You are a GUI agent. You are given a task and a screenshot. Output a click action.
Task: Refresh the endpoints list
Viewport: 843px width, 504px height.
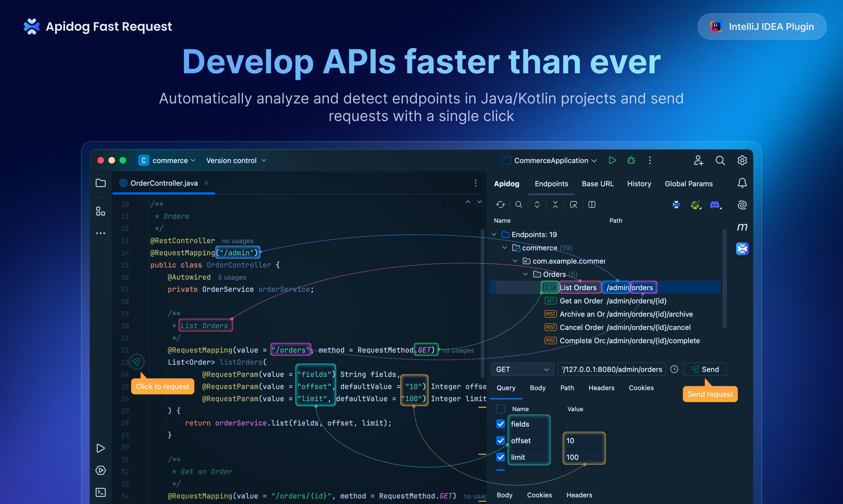pyautogui.click(x=500, y=205)
